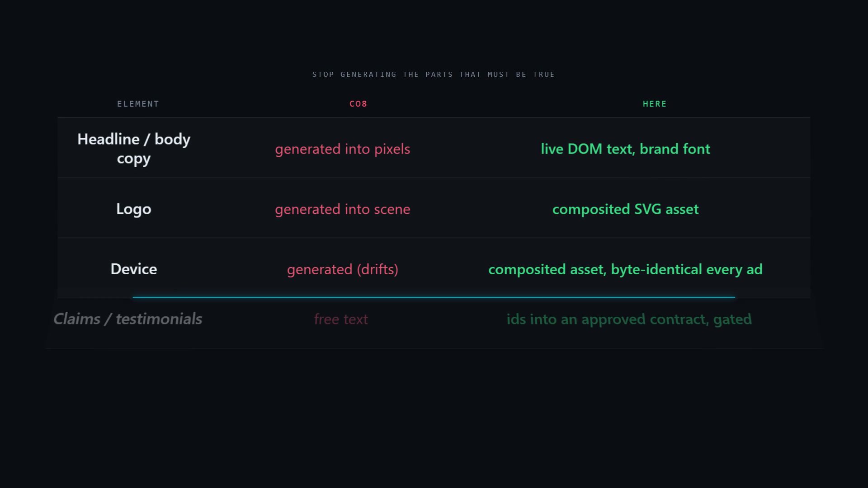The image size is (868, 488).
Task: Click the cyan progress line under Device row
Action: [434, 297]
